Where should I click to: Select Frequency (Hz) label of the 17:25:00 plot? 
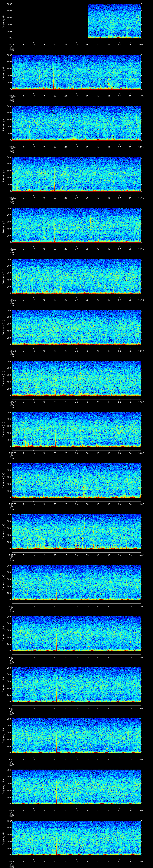3,838
